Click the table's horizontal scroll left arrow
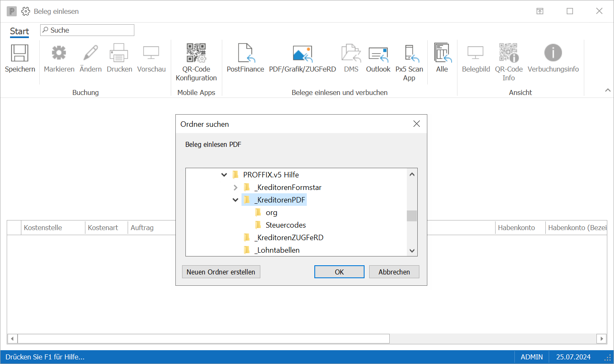This screenshot has height=364, width=614. coord(13,338)
